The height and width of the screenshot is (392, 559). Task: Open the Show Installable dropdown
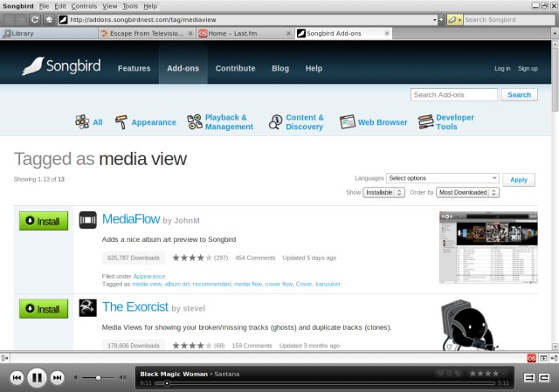tap(384, 192)
